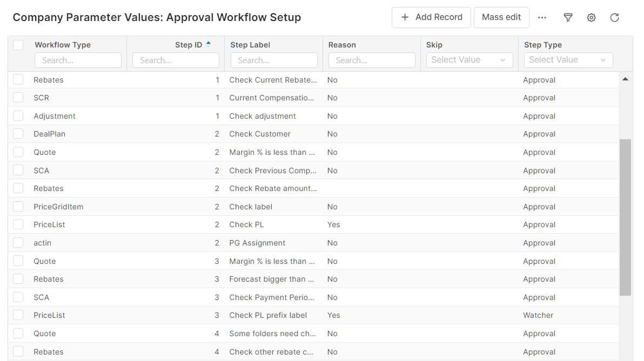Expand the Step Type filter dropdown
The height and width of the screenshot is (361, 644).
coord(568,60)
